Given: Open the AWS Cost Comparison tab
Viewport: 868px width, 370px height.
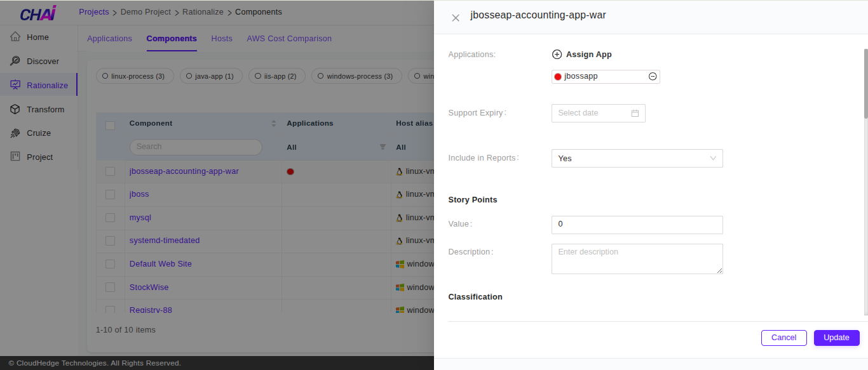Looking at the screenshot, I should (x=289, y=39).
